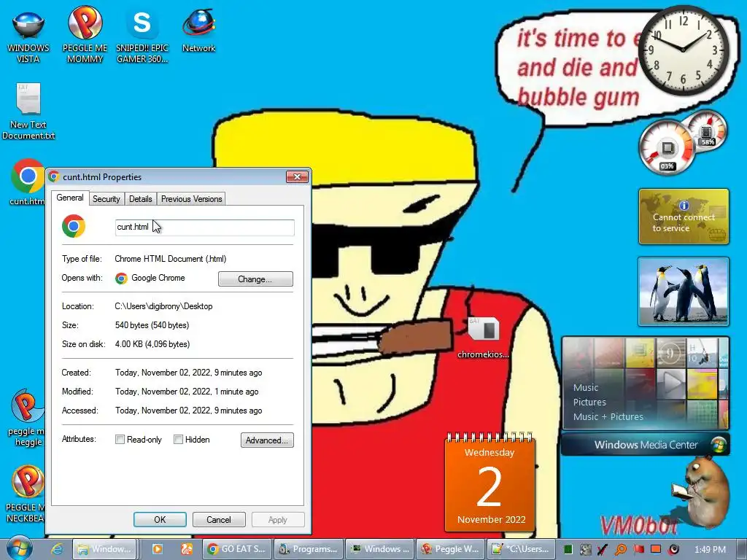Select New Text Document.txt on desktop
Screen dimensions: 747x560
click(x=28, y=111)
